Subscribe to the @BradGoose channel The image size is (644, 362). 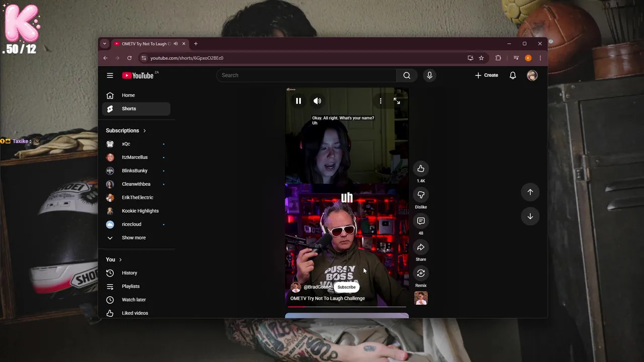(346, 287)
